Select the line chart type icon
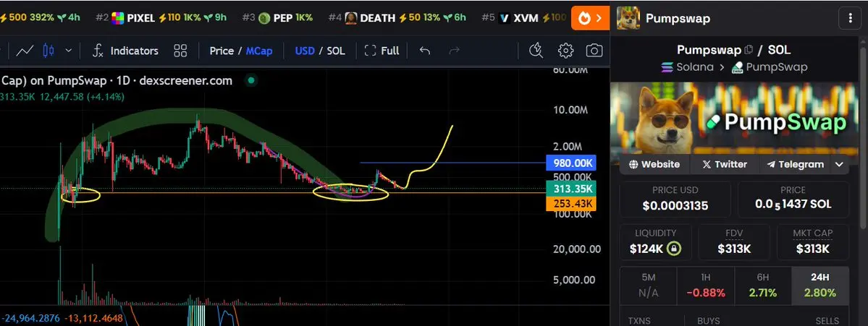Image resolution: width=868 pixels, height=326 pixels. point(25,51)
